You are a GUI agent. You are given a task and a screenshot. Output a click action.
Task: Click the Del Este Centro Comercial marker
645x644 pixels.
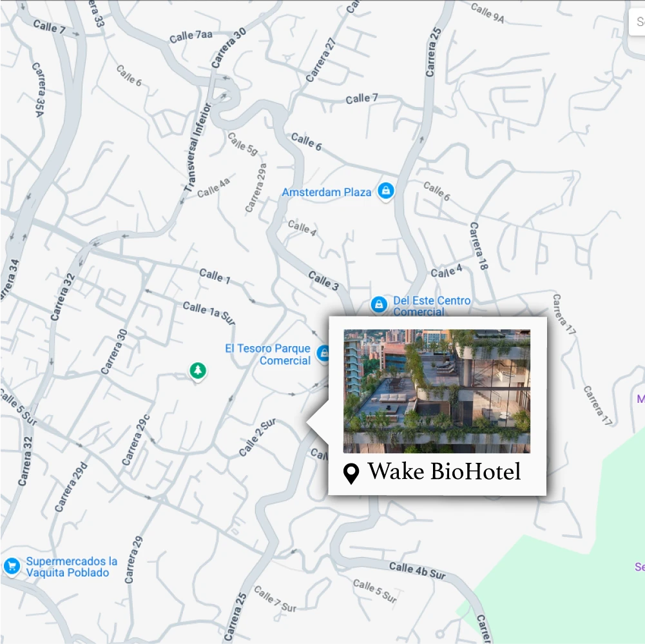379,305
